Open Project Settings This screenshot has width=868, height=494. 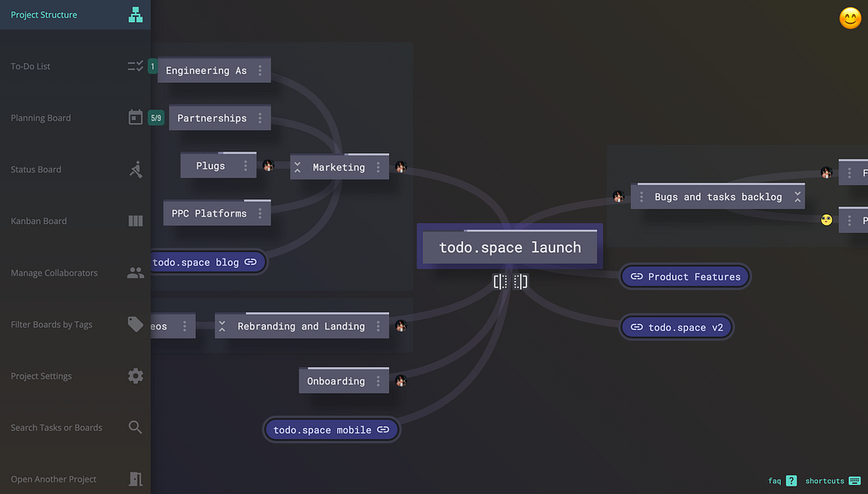75,376
